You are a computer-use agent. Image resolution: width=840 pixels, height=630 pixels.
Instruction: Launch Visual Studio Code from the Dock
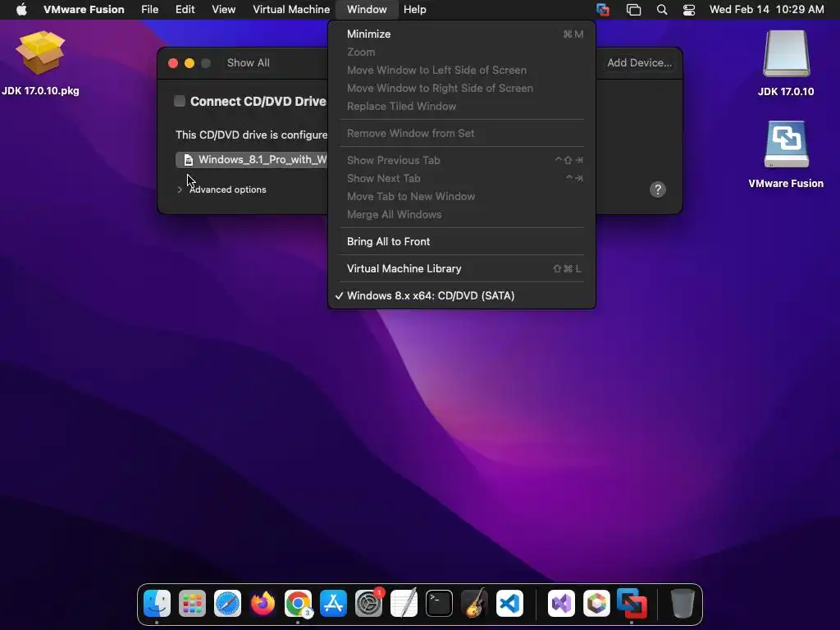click(509, 603)
